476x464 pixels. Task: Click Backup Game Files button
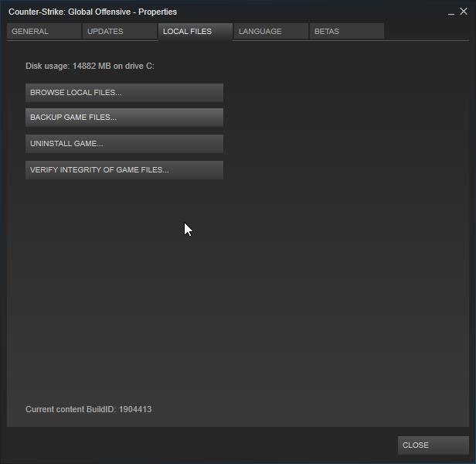click(x=124, y=118)
